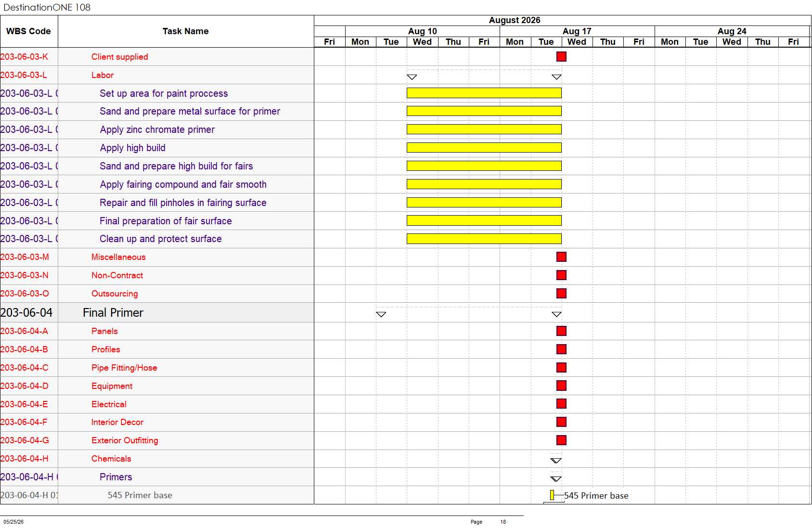Click the Aug 17 week header
This screenshot has height=528, width=812.
pyautogui.click(x=577, y=31)
